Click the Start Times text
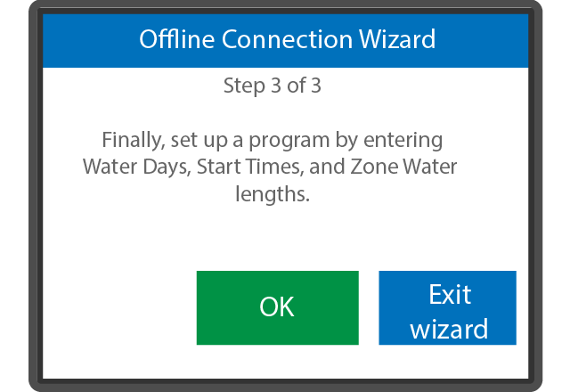This screenshot has height=392, width=570. pos(249,167)
